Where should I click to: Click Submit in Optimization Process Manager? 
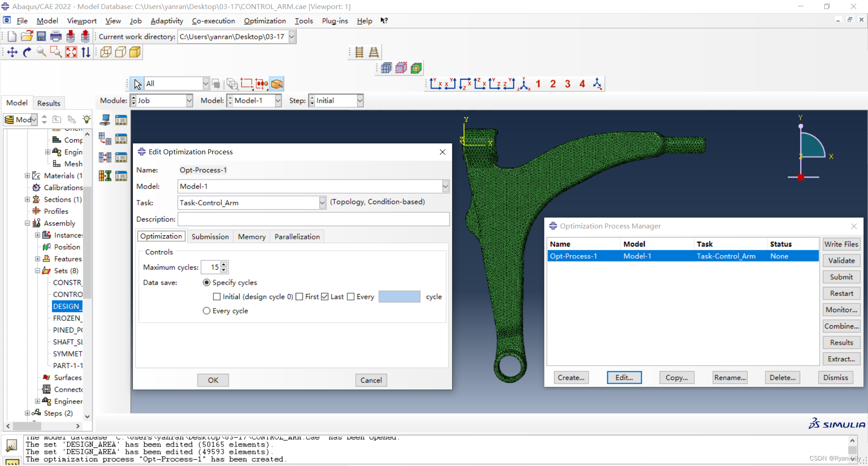(841, 277)
